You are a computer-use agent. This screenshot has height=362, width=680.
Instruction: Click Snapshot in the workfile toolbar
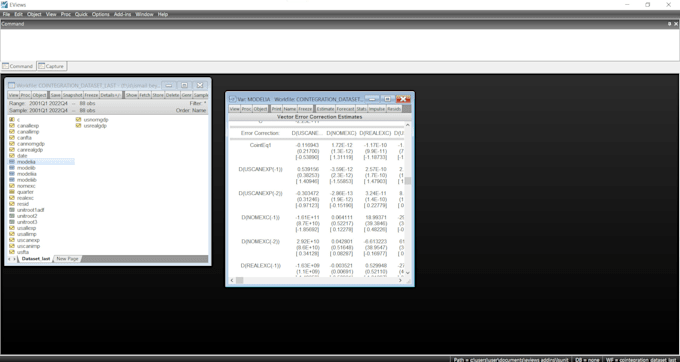click(72, 95)
